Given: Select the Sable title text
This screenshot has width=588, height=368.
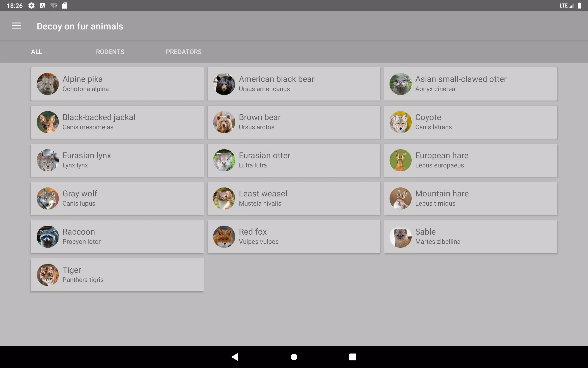Looking at the screenshot, I should [x=425, y=232].
